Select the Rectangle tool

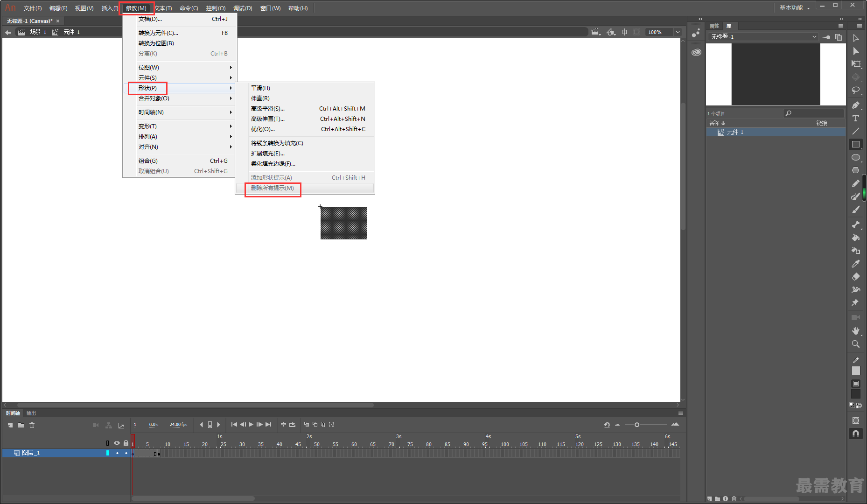(856, 144)
